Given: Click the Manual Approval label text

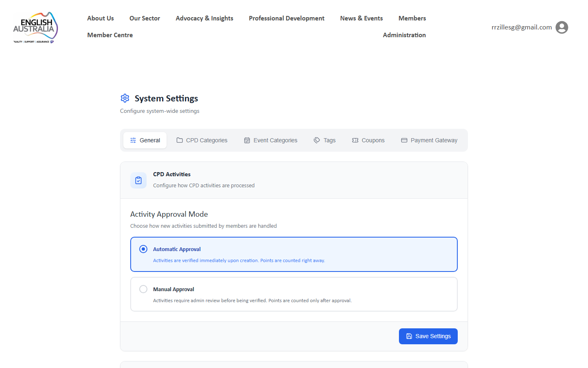Looking at the screenshot, I should (x=174, y=289).
